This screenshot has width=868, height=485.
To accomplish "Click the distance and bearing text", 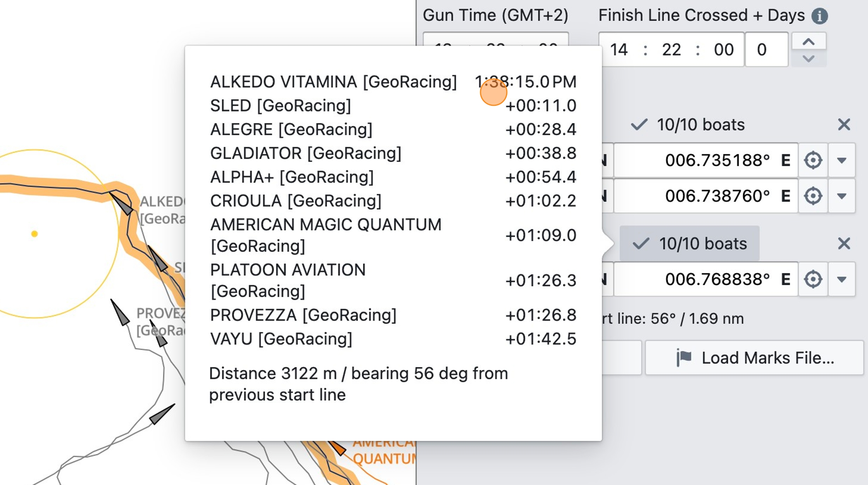I will click(x=358, y=384).
